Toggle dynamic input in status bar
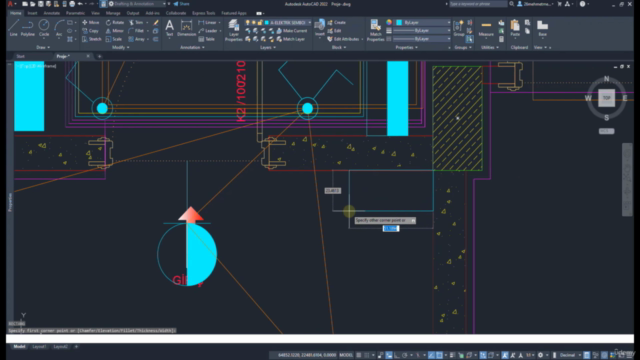 tap(389, 355)
